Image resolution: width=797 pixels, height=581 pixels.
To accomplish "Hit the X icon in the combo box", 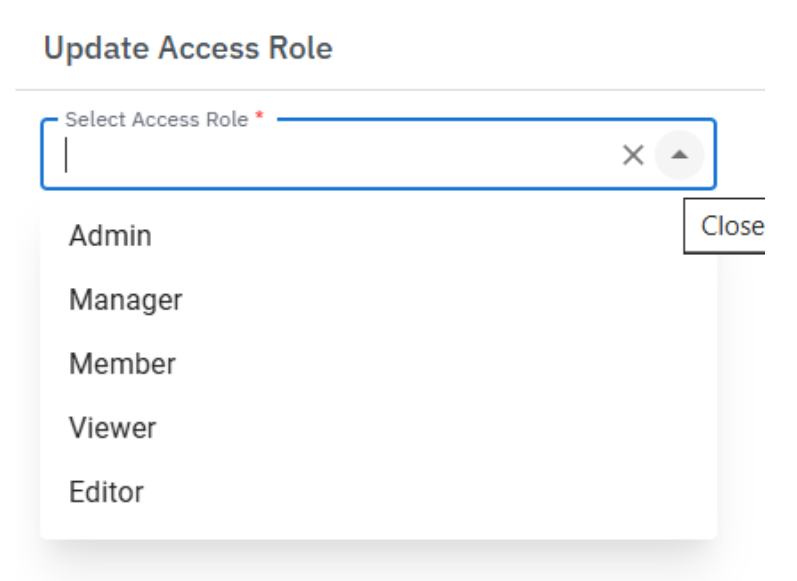I will pyautogui.click(x=633, y=155).
